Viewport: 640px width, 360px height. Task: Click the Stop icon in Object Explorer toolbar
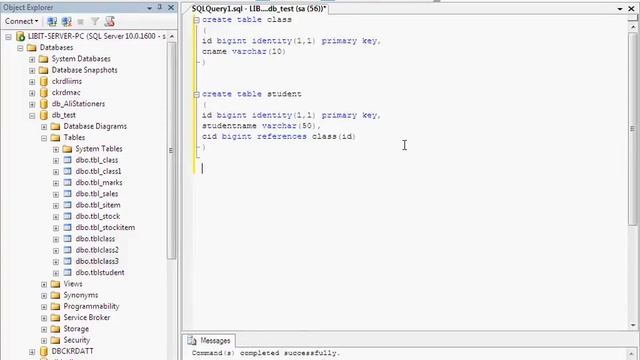coord(80,22)
